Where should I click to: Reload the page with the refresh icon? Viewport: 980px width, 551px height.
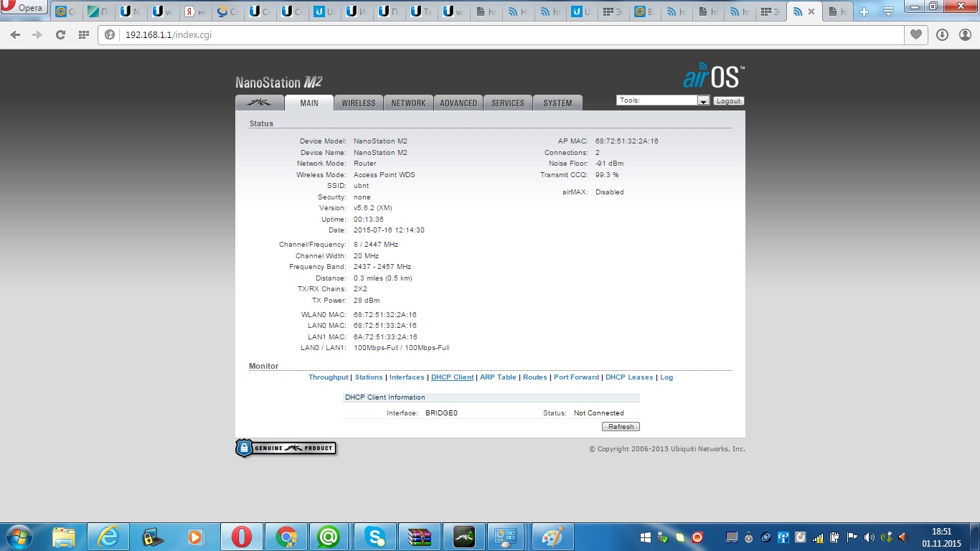(60, 34)
